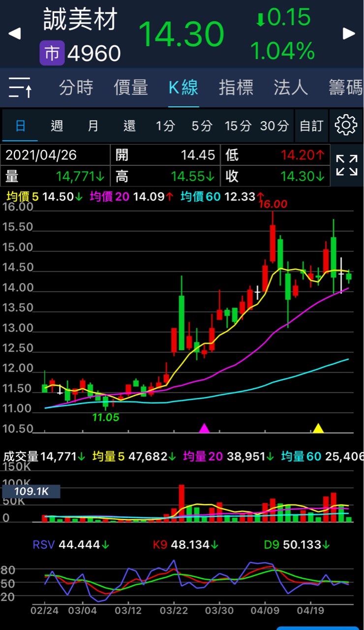Select the 5分 interval
This screenshot has width=364, height=630.
[202, 126]
